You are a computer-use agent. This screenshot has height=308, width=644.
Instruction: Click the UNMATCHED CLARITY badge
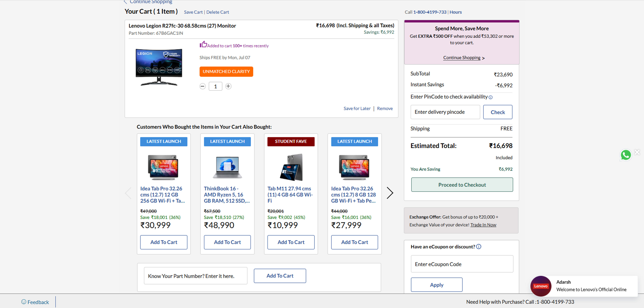pos(226,71)
